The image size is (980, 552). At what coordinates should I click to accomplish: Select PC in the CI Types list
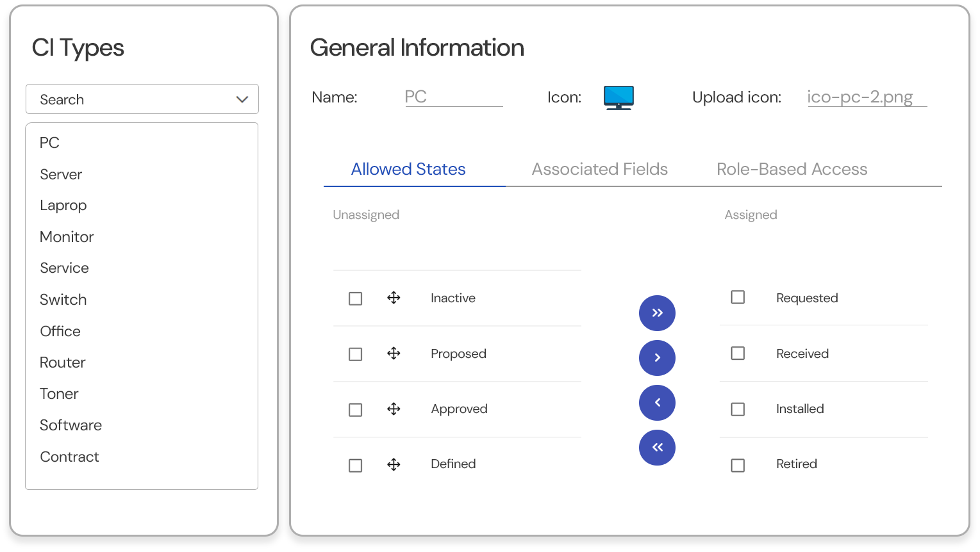tap(49, 143)
